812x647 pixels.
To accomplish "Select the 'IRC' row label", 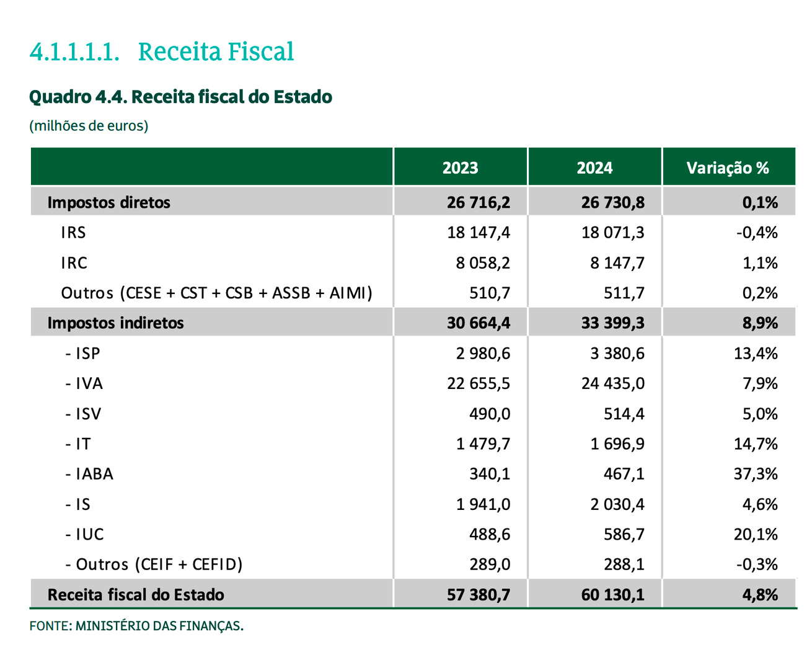I will click(74, 263).
